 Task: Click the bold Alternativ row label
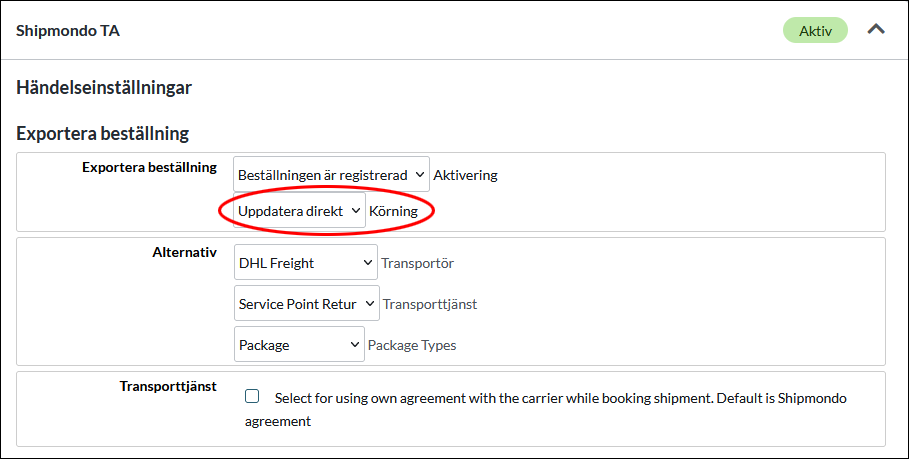[178, 253]
